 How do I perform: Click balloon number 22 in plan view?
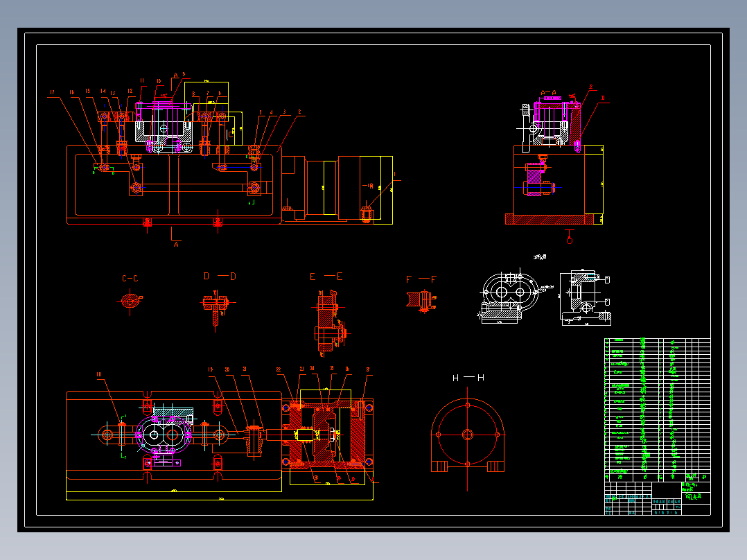279,369
